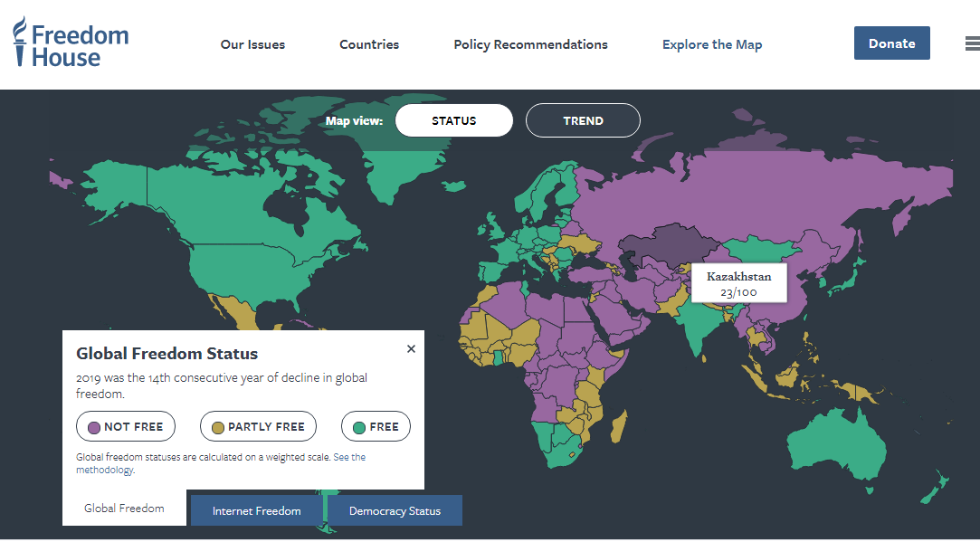Image resolution: width=980 pixels, height=542 pixels.
Task: Open the See the methodology link
Action: click(221, 463)
